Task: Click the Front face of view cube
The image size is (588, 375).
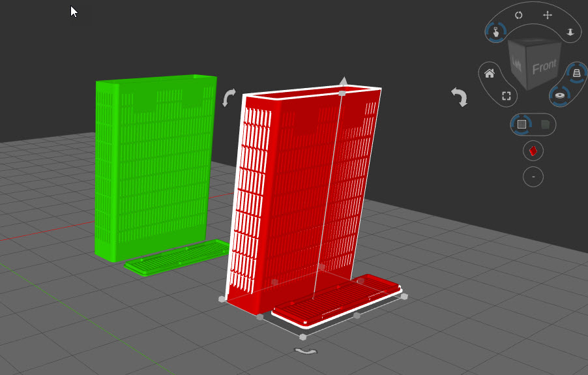Action: tap(544, 66)
